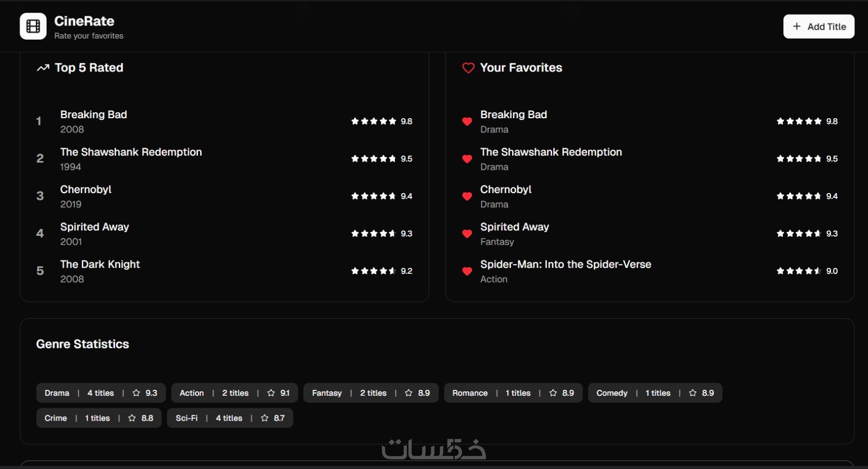Click the star icon in Comedy chip
The image size is (868, 469).
693,393
